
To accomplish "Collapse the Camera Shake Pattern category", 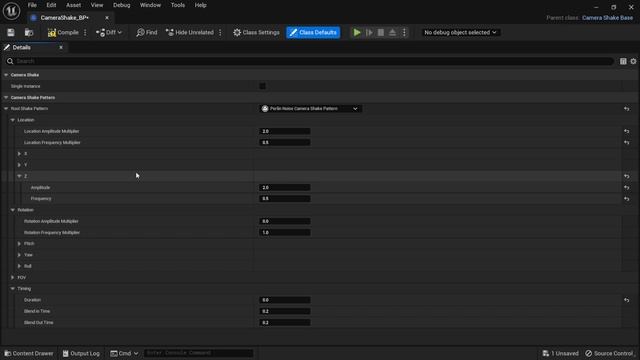I will [x=6, y=98].
